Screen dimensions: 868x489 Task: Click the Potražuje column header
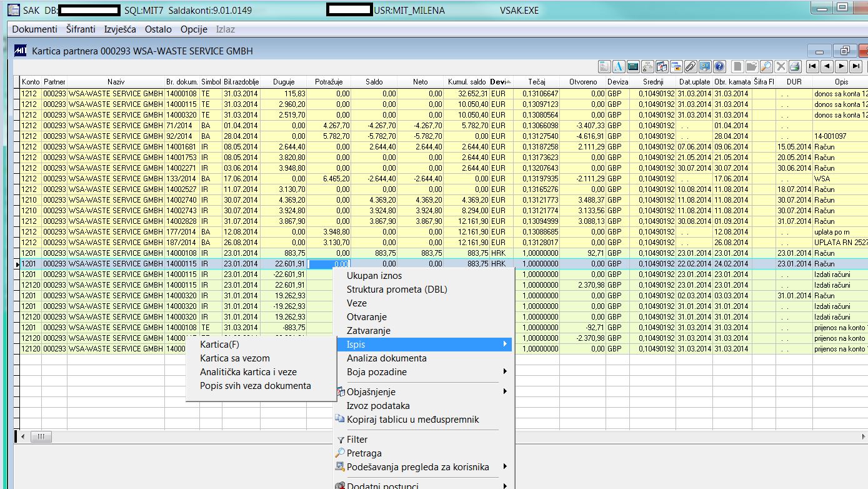point(328,82)
